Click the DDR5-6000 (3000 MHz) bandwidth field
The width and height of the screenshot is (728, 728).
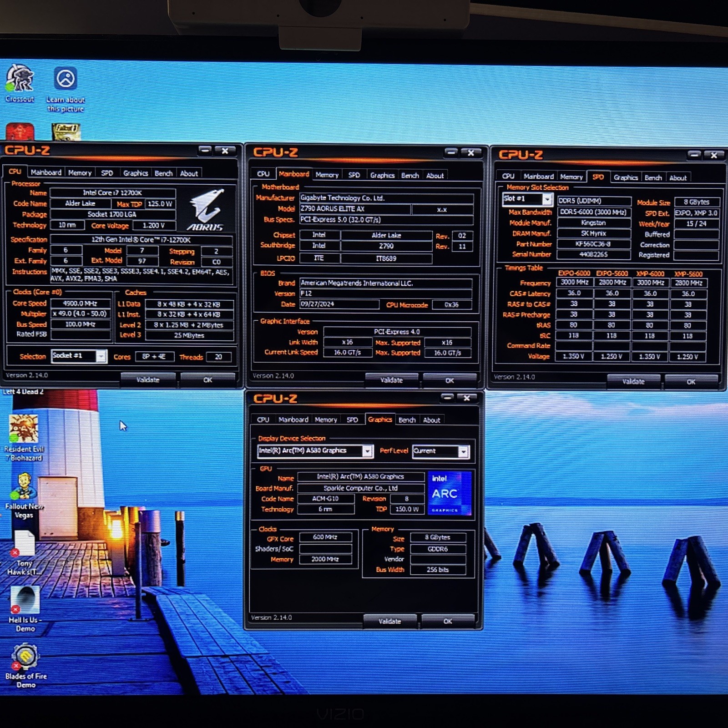pyautogui.click(x=594, y=212)
